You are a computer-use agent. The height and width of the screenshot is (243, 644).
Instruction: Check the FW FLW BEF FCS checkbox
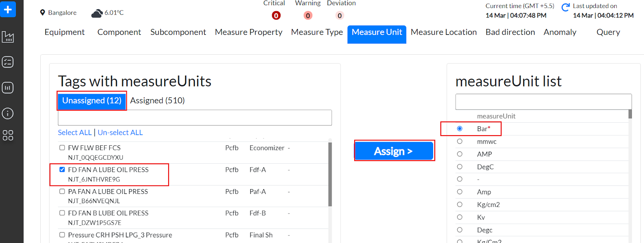tap(62, 148)
